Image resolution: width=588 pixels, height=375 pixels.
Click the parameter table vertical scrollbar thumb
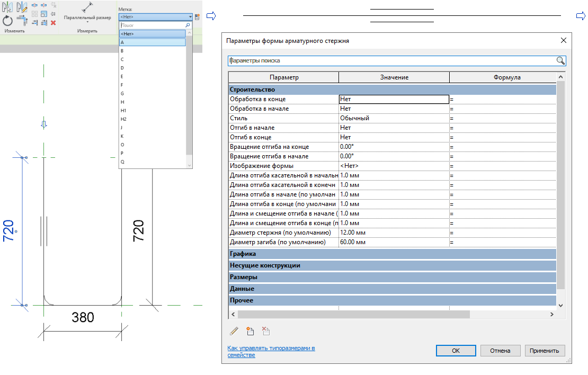[x=560, y=185]
